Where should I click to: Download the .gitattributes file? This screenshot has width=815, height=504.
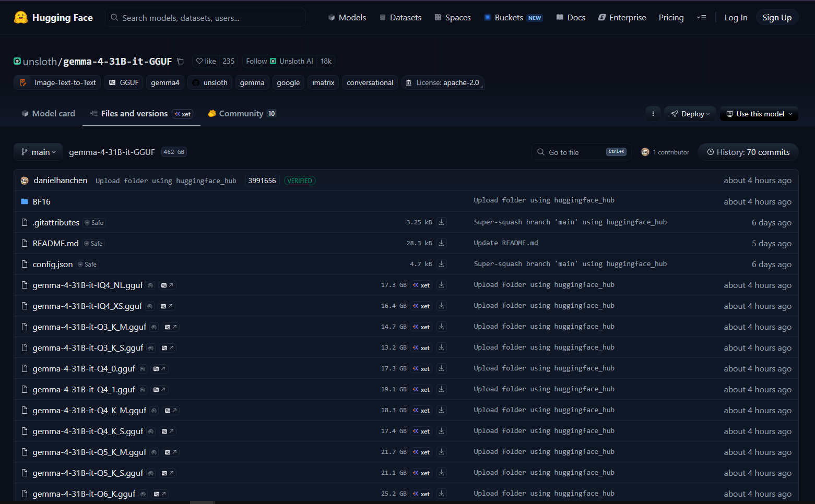pyautogui.click(x=442, y=222)
